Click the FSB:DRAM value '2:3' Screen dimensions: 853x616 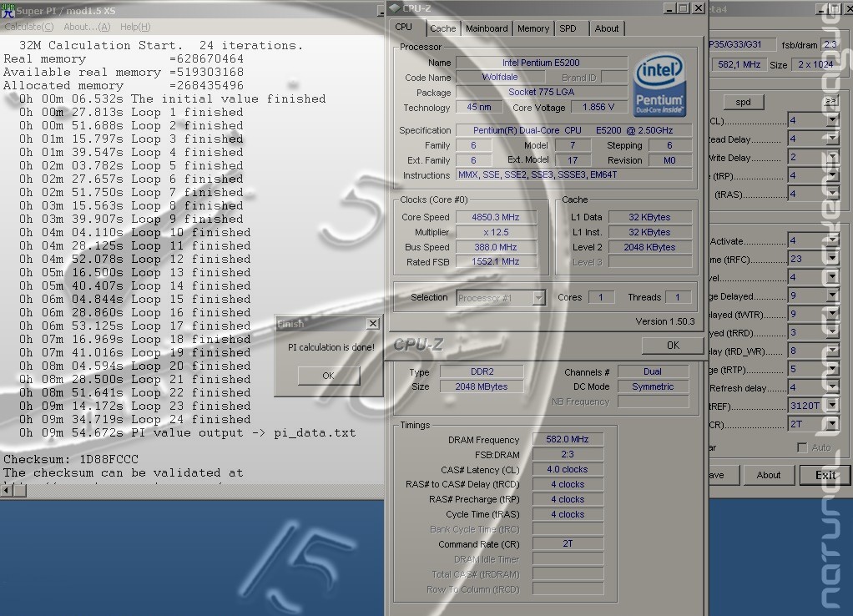coord(568,454)
